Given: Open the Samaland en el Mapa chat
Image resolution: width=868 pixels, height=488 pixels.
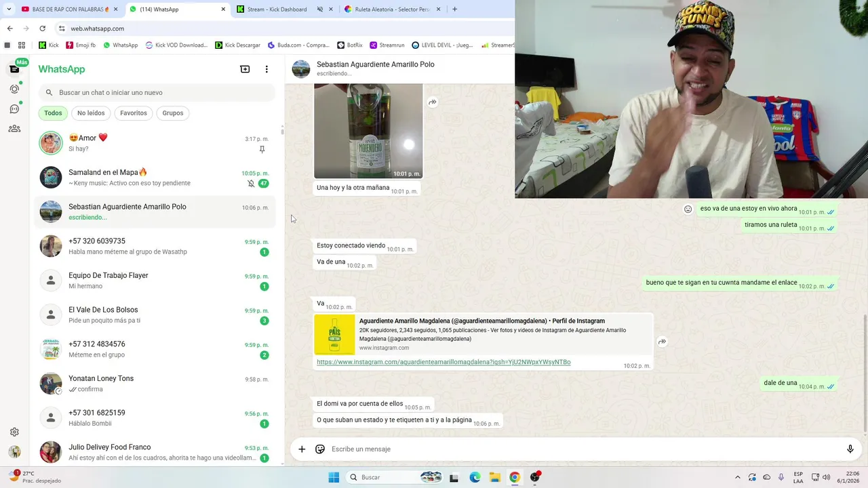Looking at the screenshot, I should click(x=155, y=178).
